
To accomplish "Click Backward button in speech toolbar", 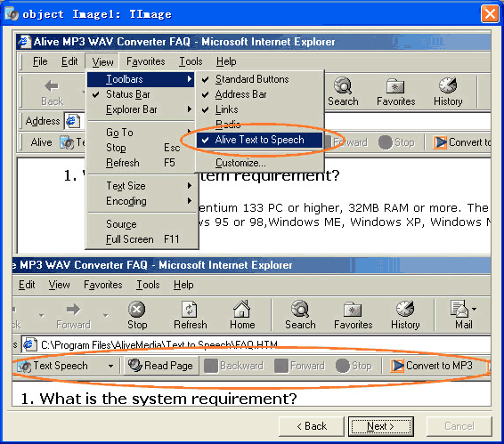I will tap(233, 366).
